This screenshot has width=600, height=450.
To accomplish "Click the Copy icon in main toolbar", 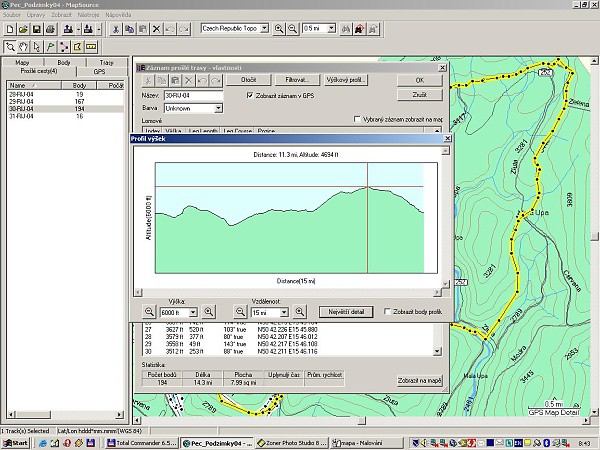I will coord(129,29).
